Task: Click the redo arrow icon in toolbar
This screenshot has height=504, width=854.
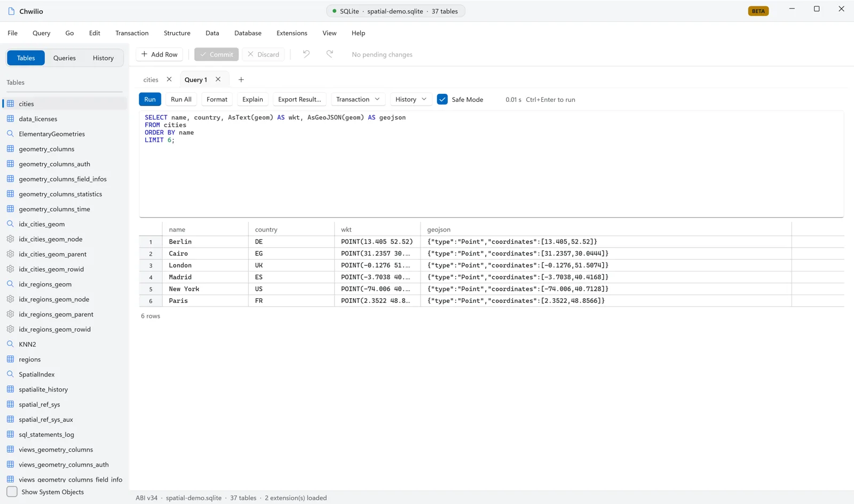Action: [330, 54]
